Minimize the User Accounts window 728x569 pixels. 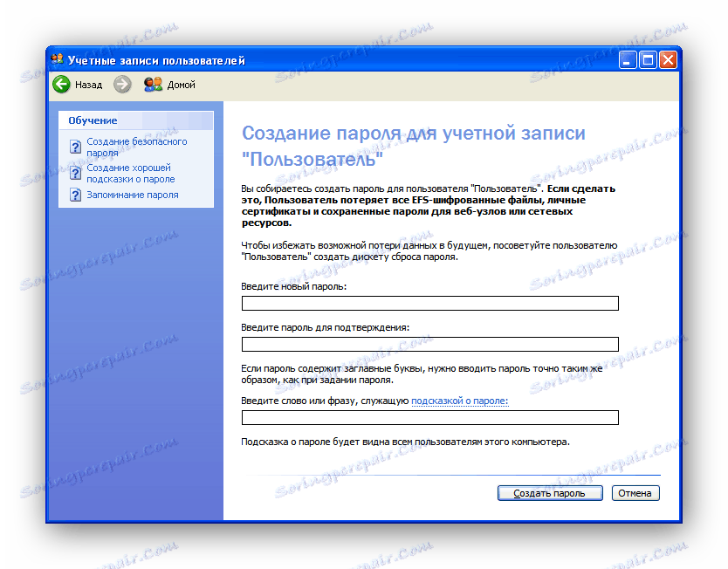[628, 60]
